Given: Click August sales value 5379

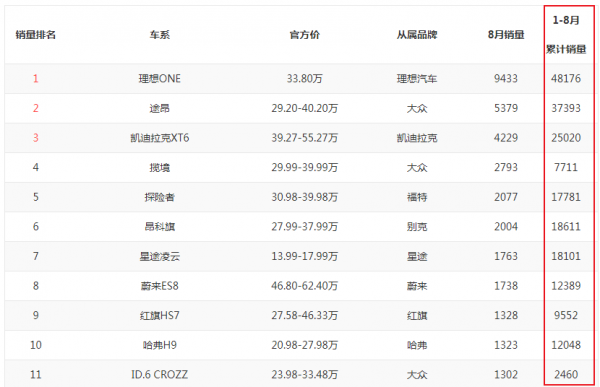Looking at the screenshot, I should 506,108.
